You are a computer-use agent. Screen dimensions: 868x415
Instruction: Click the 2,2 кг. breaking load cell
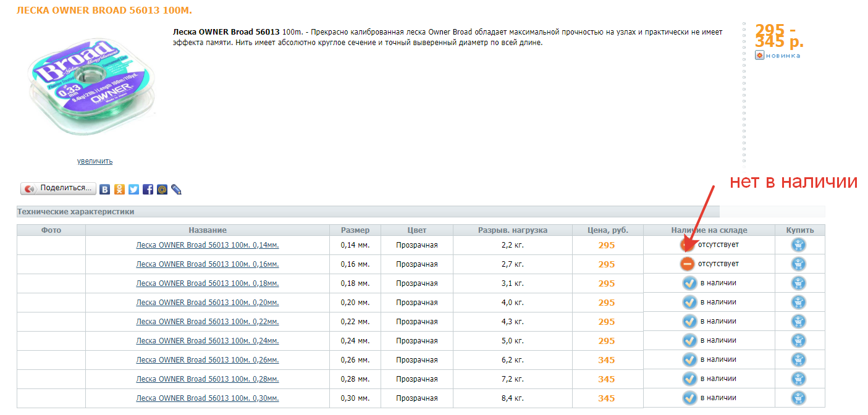point(513,245)
